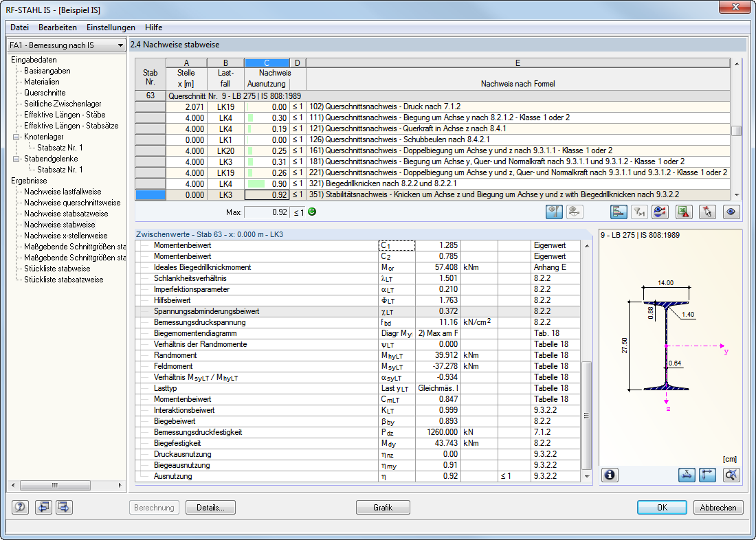Select row 102) Querschnittsnachweis - Druck nach 7.1.2
The width and height of the screenshot is (756, 540).
click(x=432, y=106)
